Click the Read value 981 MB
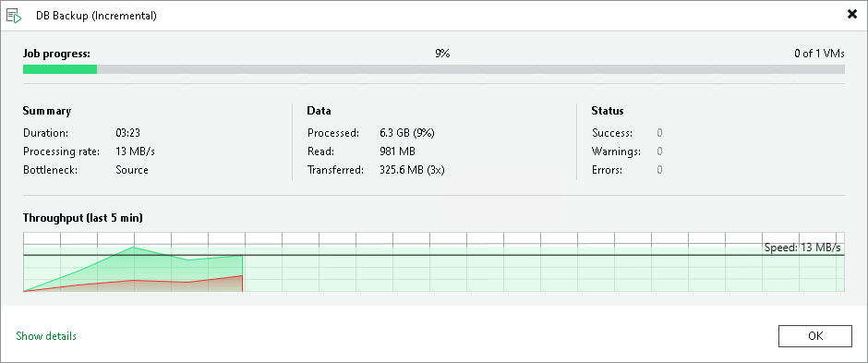Viewport: 868px width, 363px height. click(397, 151)
